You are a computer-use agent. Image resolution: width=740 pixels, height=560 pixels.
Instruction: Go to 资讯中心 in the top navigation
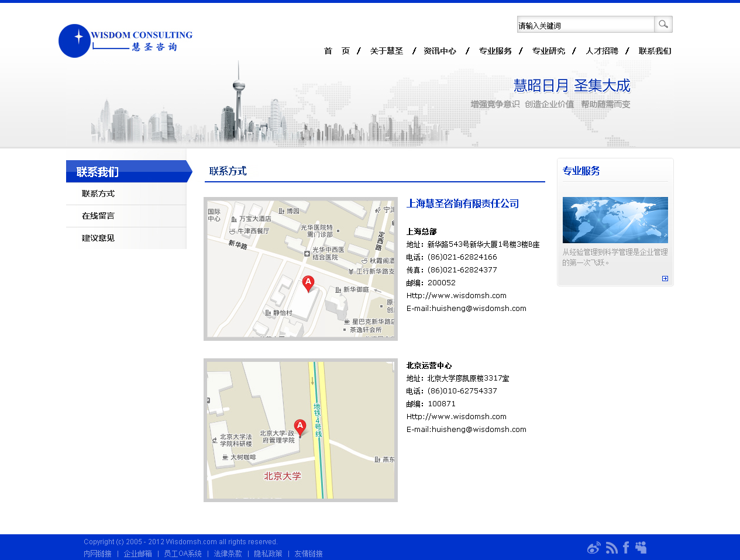440,51
